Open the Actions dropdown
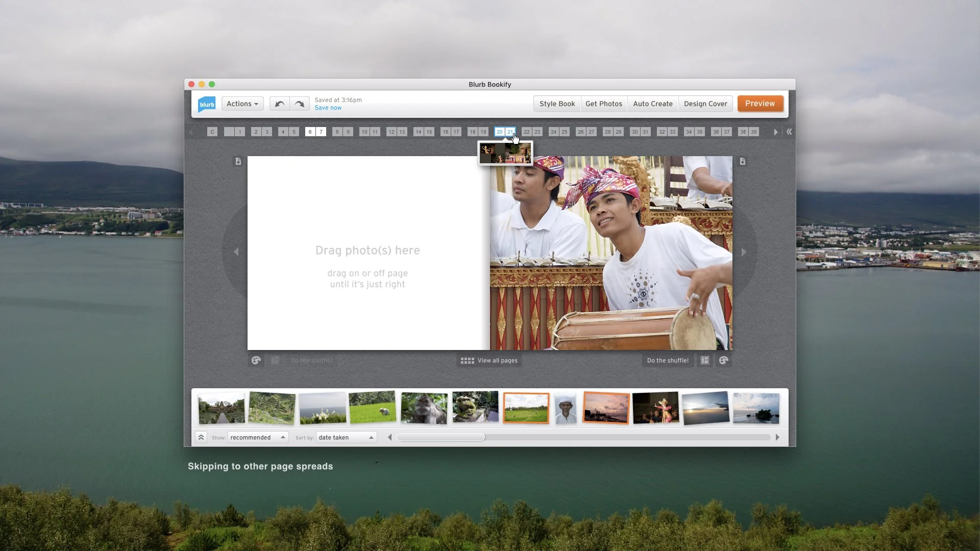The image size is (980, 551). [x=241, y=104]
